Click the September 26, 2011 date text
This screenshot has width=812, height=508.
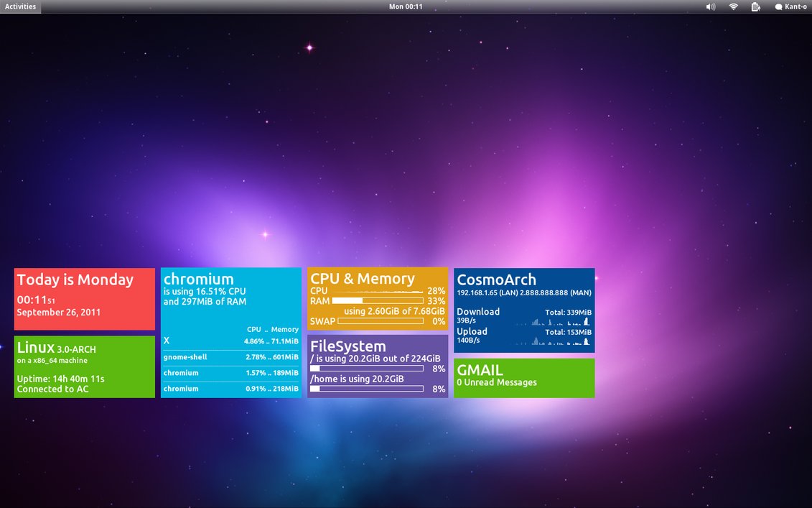point(59,313)
